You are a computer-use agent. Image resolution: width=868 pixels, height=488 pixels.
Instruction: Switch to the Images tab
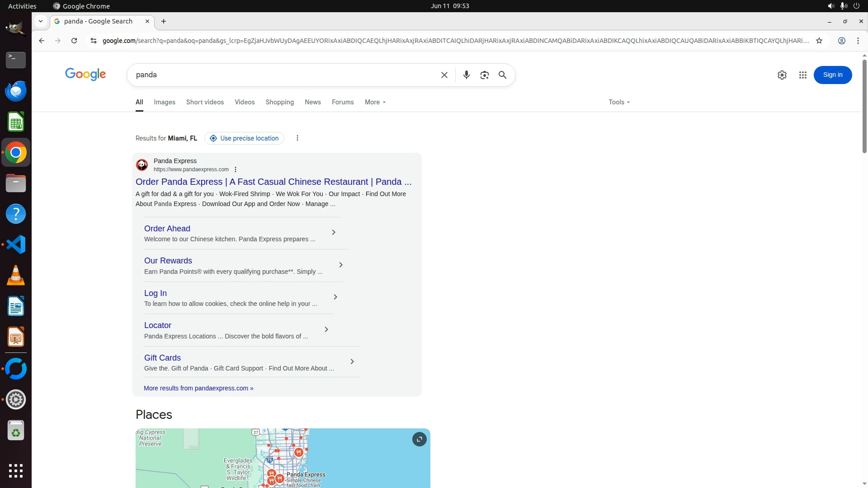coord(164,102)
